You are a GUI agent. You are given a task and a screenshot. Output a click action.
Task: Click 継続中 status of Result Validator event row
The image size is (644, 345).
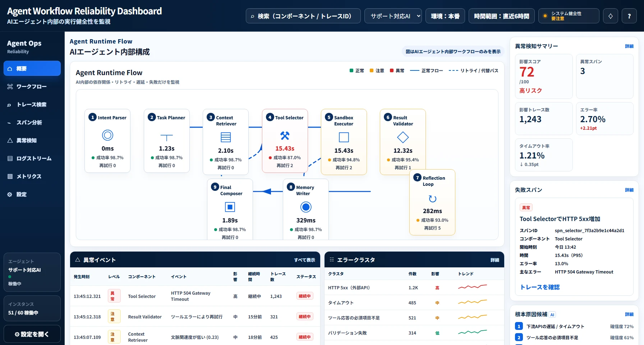click(x=304, y=317)
